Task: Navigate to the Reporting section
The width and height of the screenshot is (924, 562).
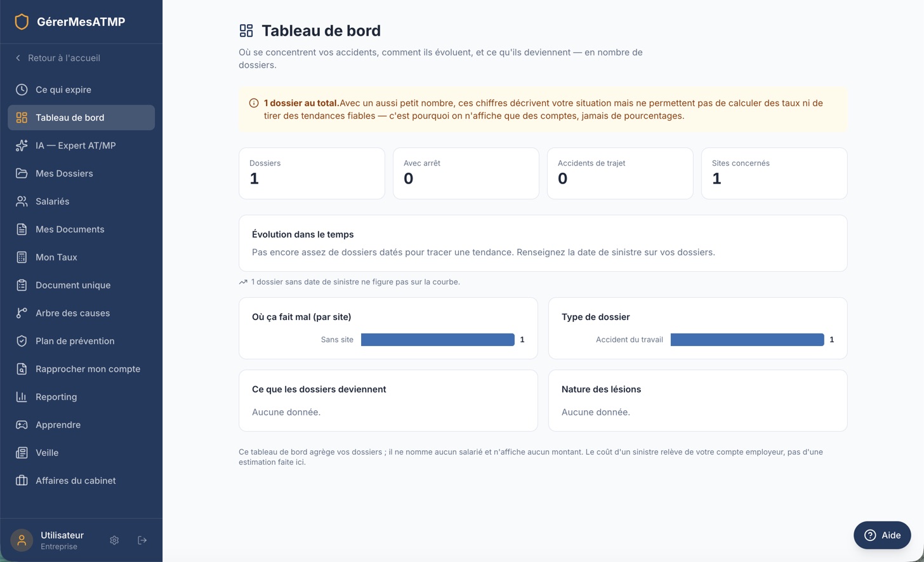Action: coord(81,397)
